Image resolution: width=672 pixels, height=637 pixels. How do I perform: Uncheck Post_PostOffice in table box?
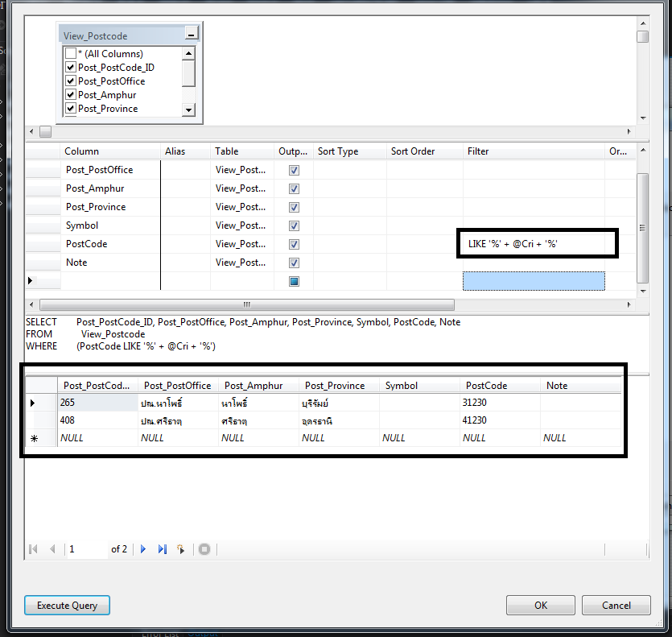[71, 81]
